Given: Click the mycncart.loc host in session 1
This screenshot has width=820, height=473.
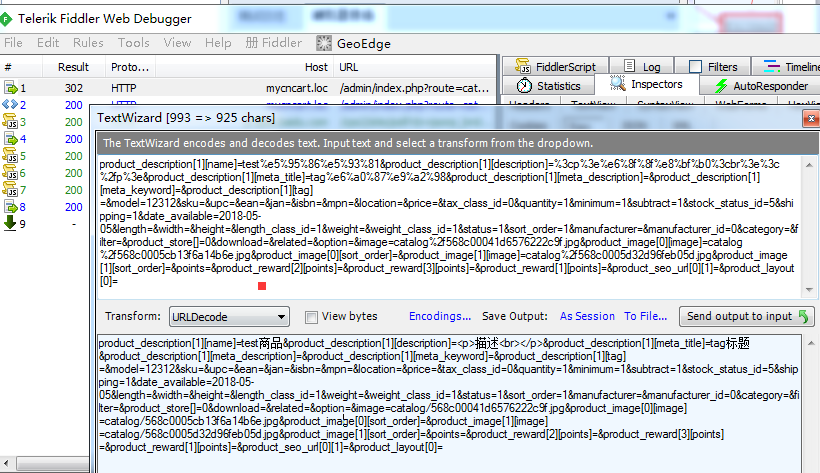Looking at the screenshot, I should 297,88.
